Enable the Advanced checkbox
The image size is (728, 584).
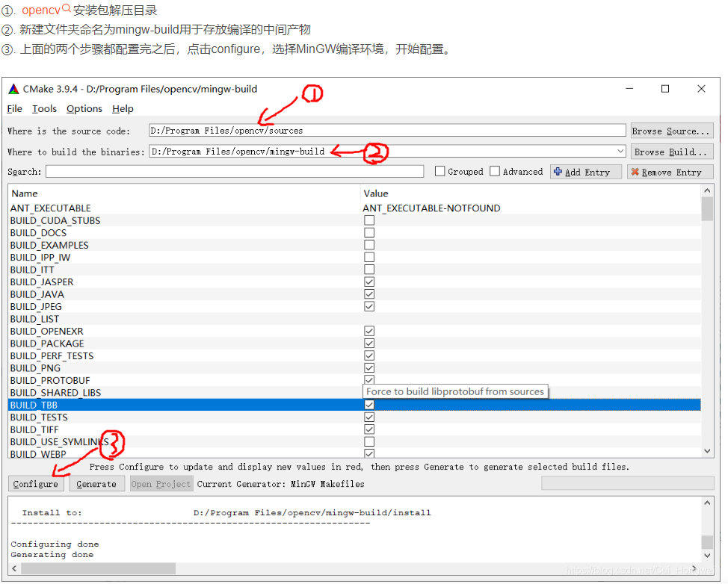(495, 171)
